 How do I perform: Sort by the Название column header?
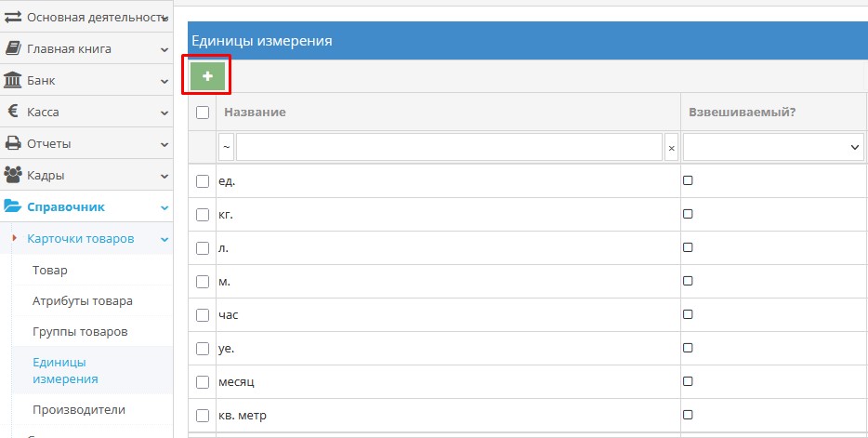tap(255, 113)
